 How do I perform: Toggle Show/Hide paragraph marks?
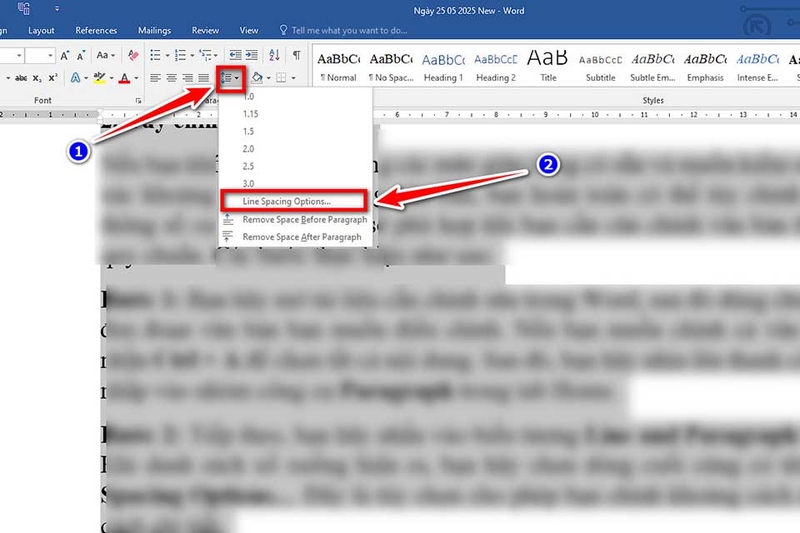click(296, 55)
